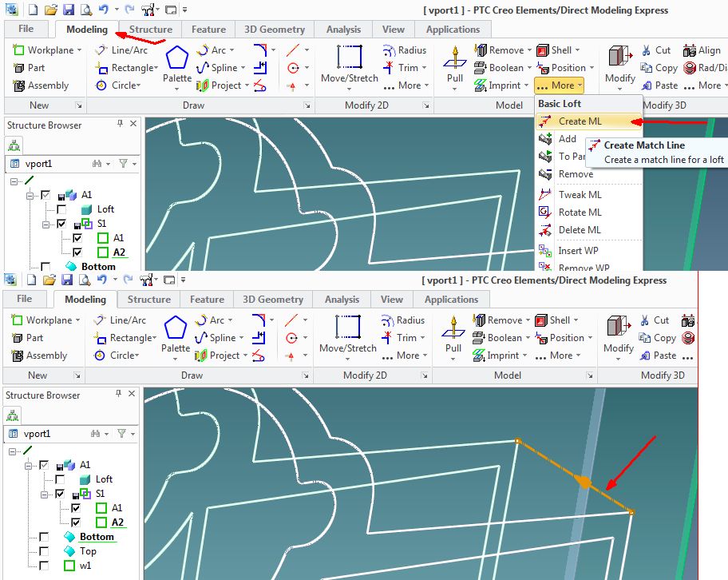Expand Model group More dropdown in lower screenshot
The width and height of the screenshot is (728, 580).
point(558,356)
